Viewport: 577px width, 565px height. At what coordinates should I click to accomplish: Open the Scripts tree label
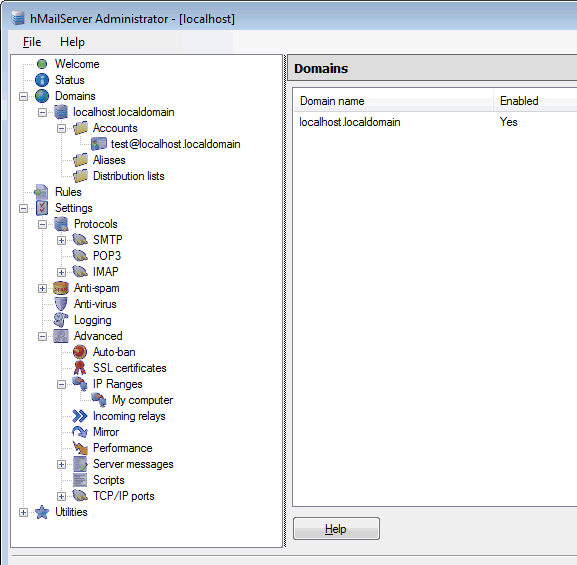[109, 480]
